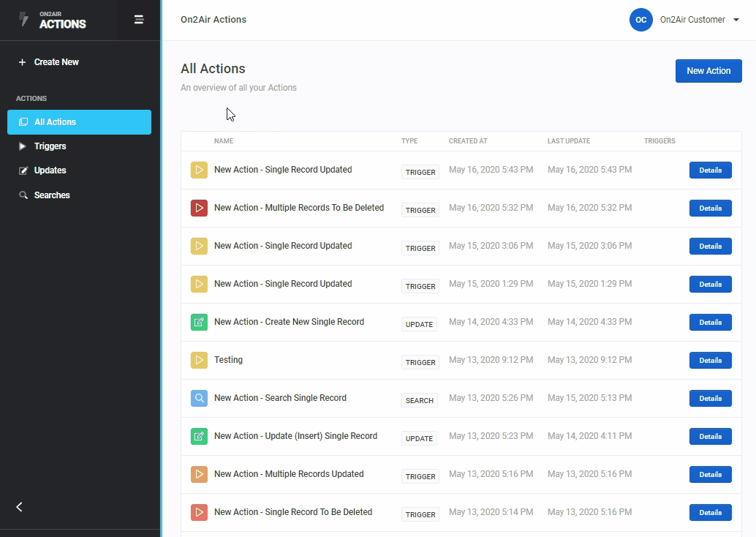
Task: Open Details for the Testing action
Action: 710,360
